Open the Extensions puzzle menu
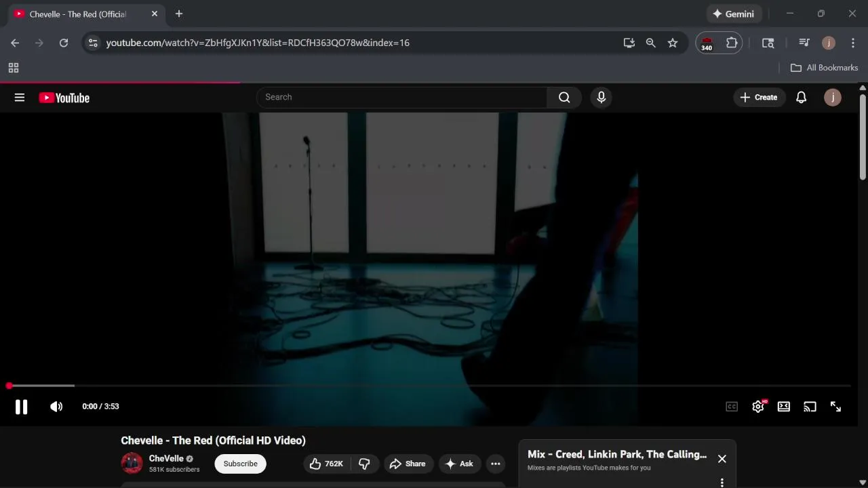 (x=732, y=43)
